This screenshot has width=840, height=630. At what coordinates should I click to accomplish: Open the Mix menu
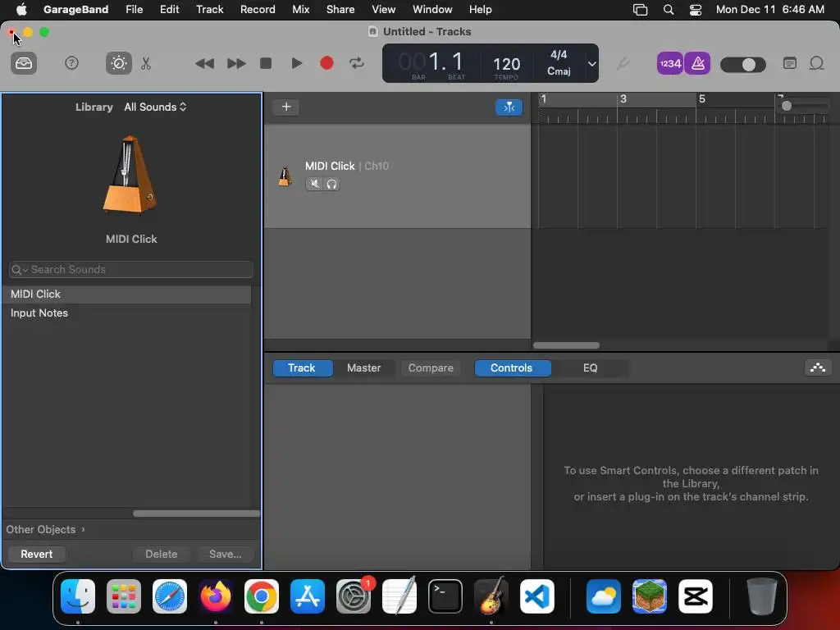[300, 9]
